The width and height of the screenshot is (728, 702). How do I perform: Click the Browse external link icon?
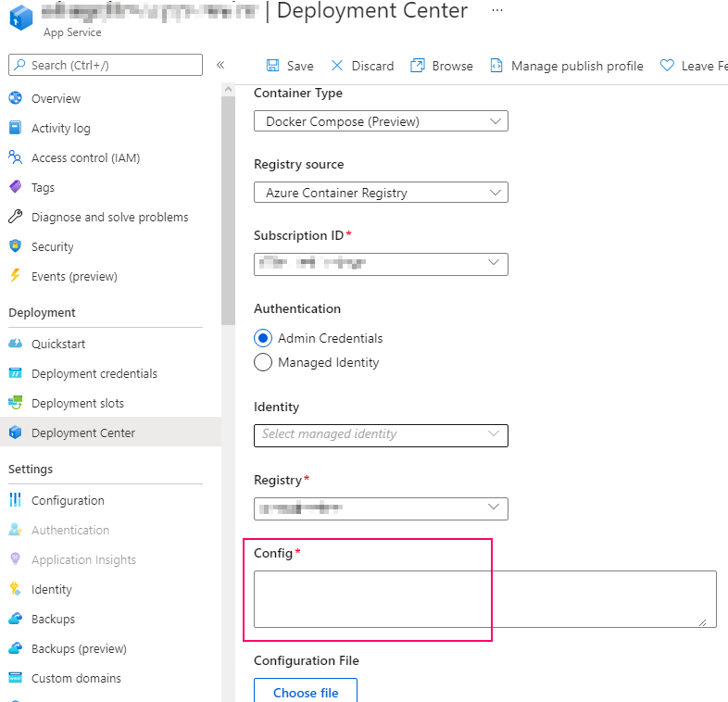(418, 66)
